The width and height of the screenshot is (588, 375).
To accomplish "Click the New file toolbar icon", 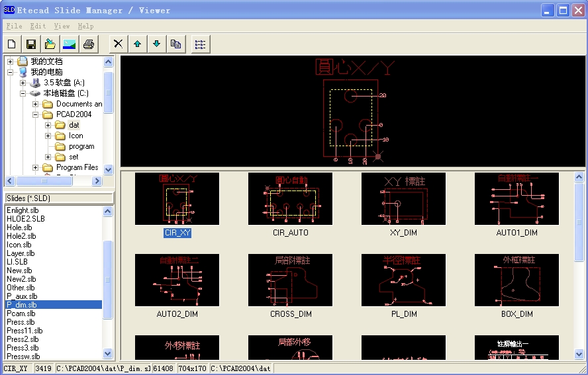I will tap(12, 44).
